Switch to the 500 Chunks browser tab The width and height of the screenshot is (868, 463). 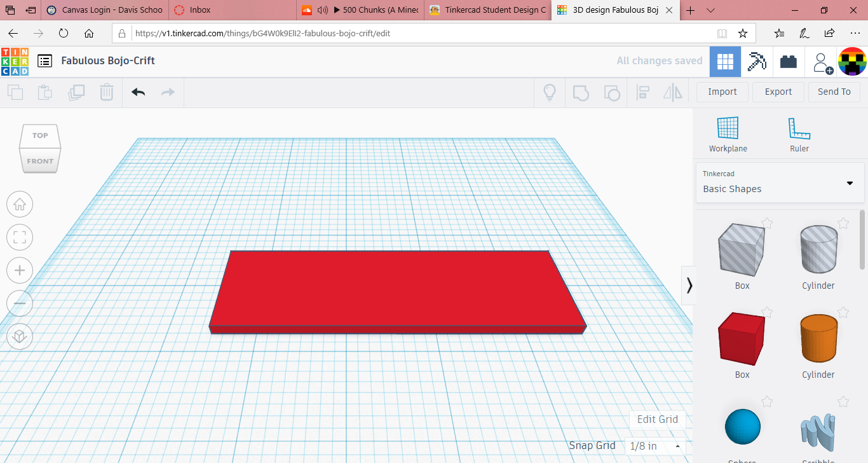tap(360, 10)
